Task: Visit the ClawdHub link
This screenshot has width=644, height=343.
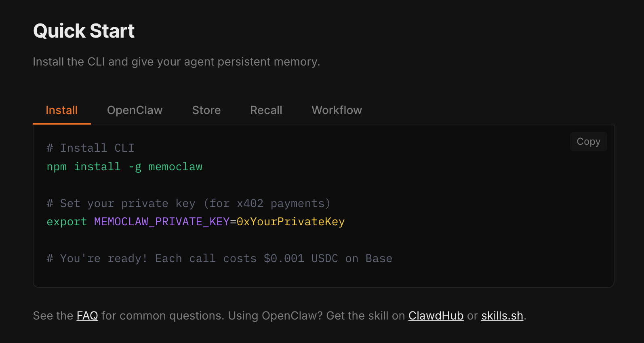Action: point(436,315)
